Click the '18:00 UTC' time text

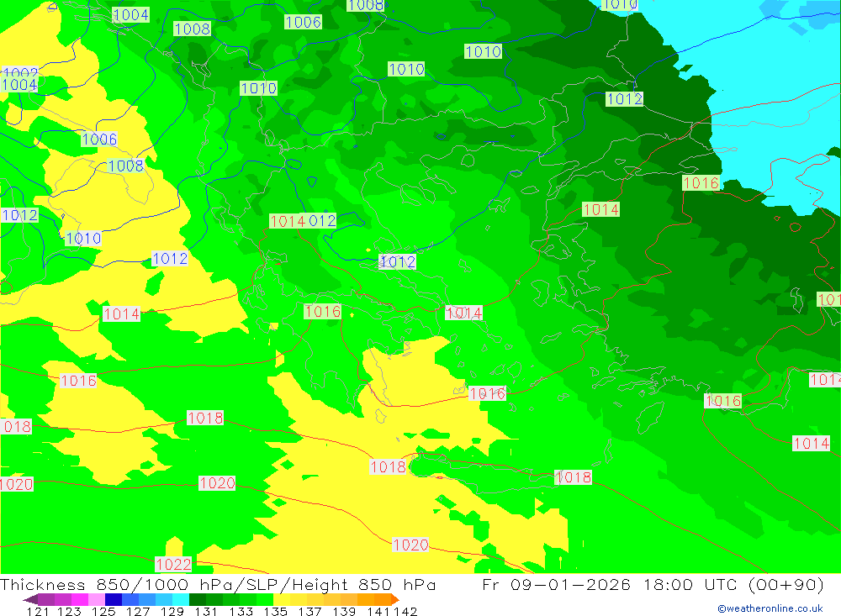[x=690, y=584]
